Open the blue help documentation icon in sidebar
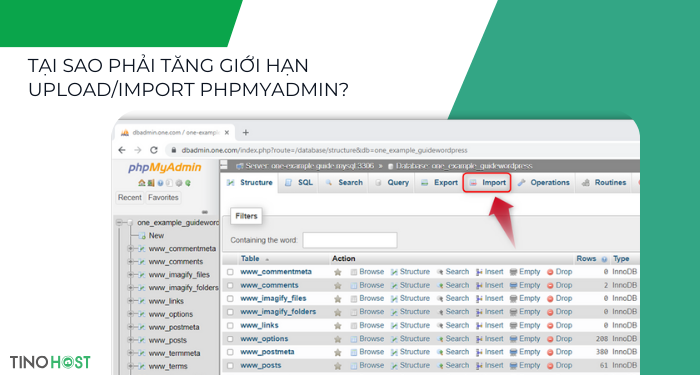 160,183
